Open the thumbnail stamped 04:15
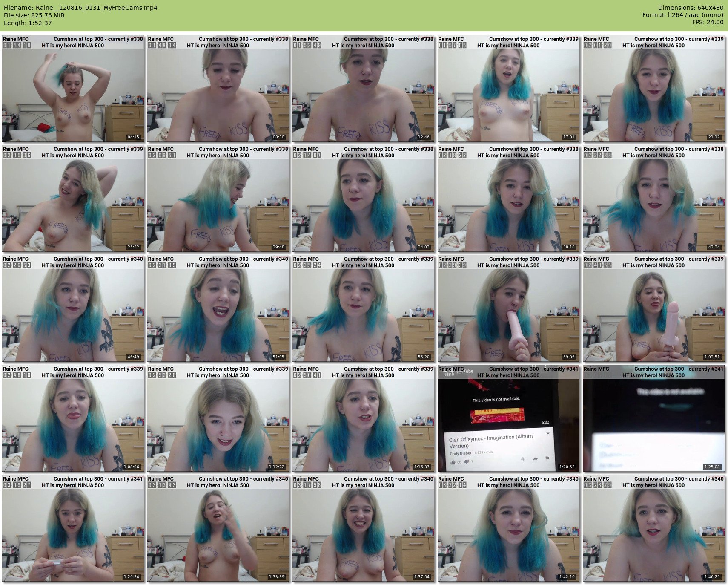Viewport: 728px width, 585px height. tap(73, 89)
